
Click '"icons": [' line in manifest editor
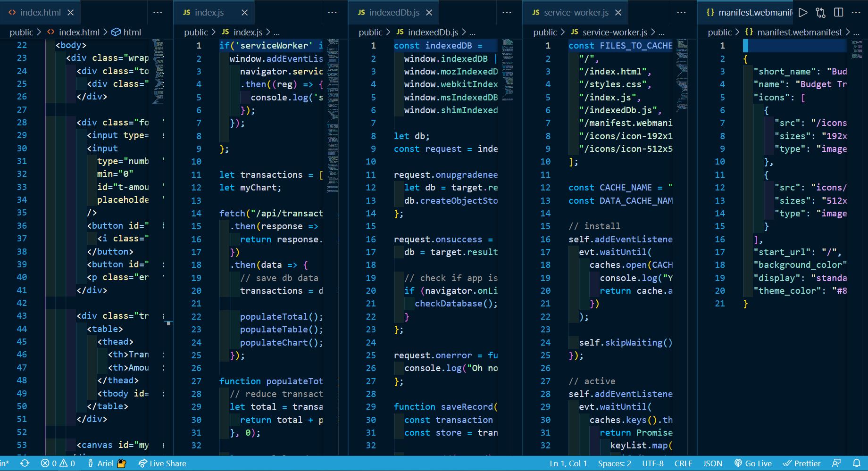[779, 97]
